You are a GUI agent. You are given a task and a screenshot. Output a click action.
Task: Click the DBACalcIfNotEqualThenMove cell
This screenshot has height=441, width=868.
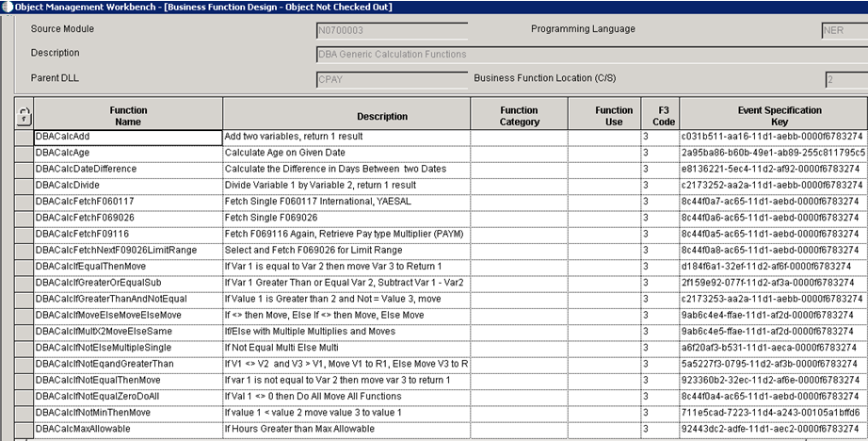tap(128, 382)
